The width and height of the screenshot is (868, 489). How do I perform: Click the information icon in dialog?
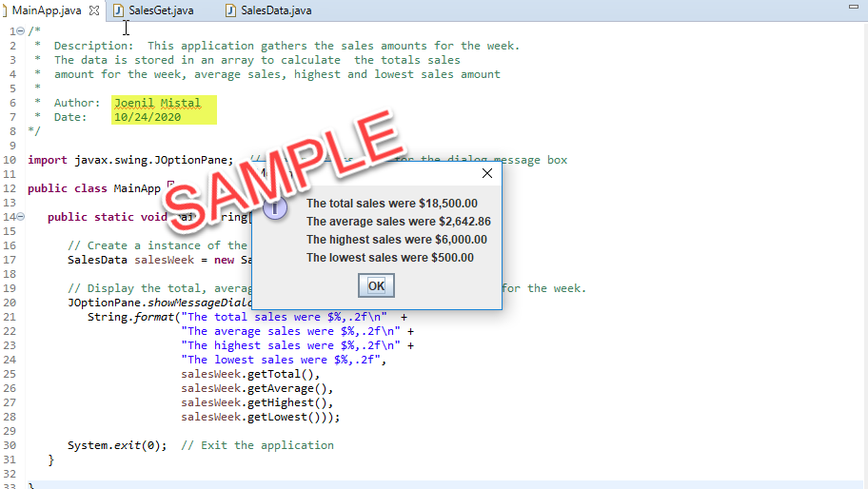tap(275, 208)
